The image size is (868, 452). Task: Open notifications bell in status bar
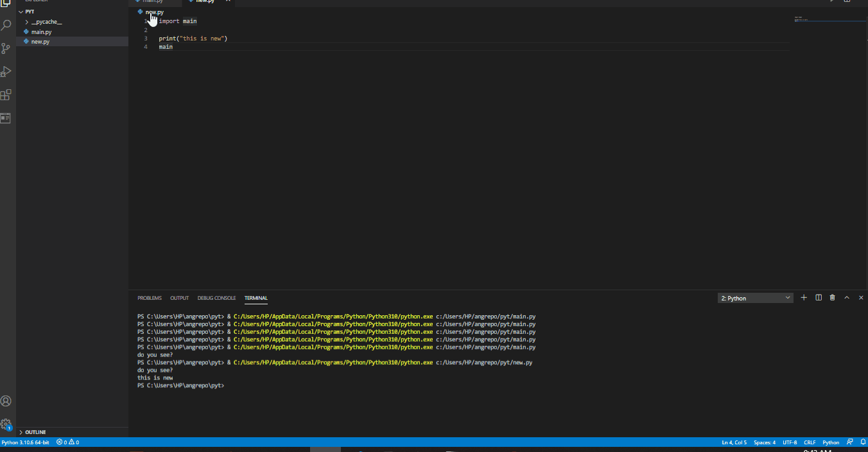[x=862, y=442]
